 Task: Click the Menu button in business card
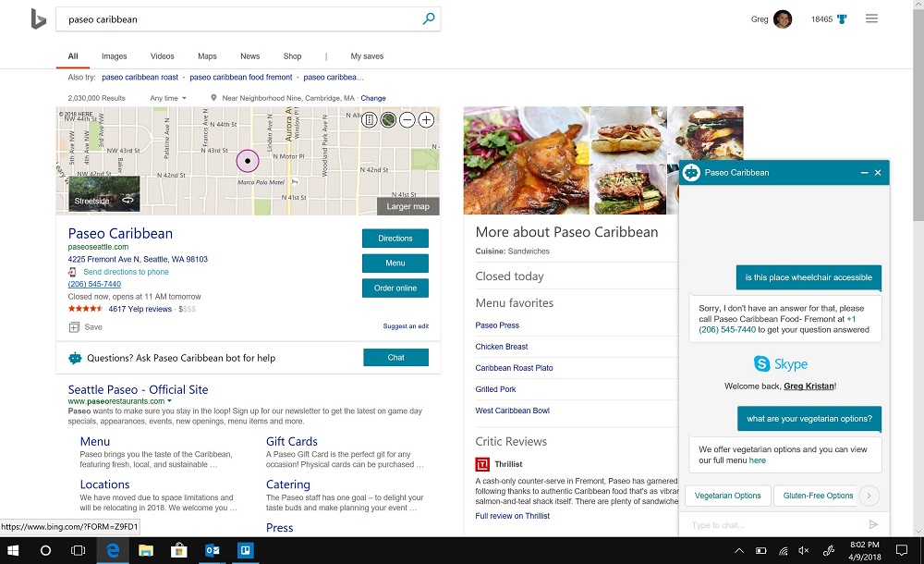[x=395, y=264]
